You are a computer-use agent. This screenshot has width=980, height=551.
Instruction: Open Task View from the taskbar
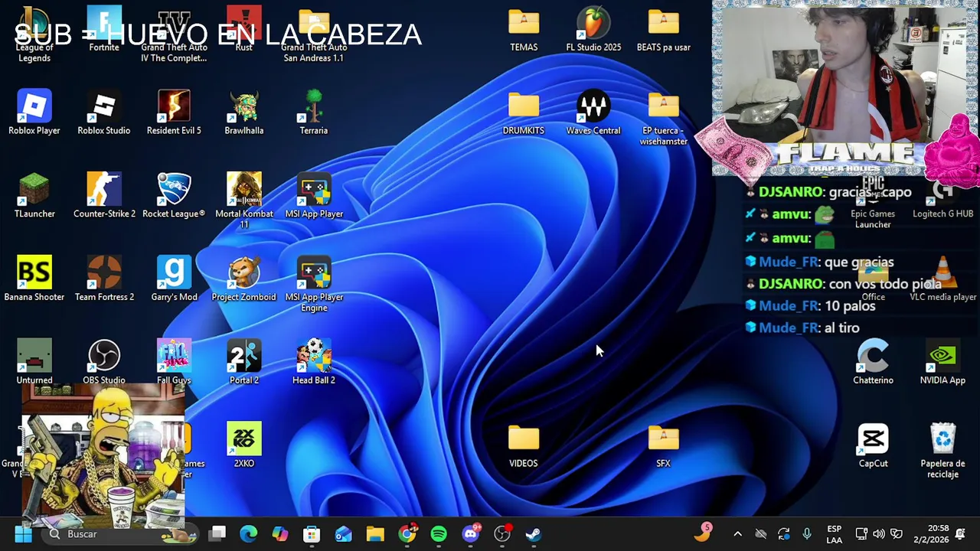click(x=217, y=534)
